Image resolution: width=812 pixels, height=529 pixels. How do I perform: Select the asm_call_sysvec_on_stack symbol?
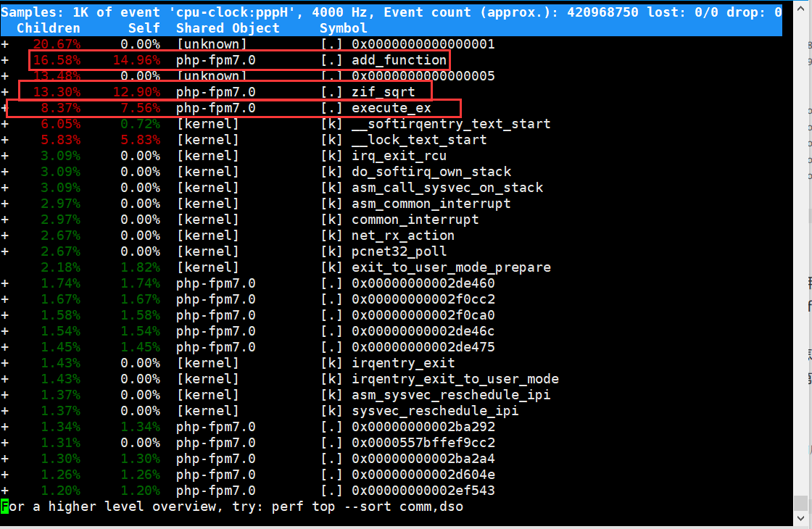447,188
